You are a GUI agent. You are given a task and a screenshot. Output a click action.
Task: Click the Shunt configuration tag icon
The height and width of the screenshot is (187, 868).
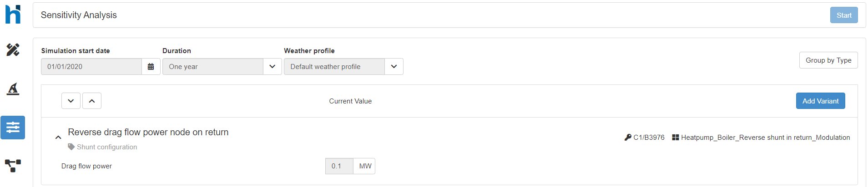[x=71, y=147]
